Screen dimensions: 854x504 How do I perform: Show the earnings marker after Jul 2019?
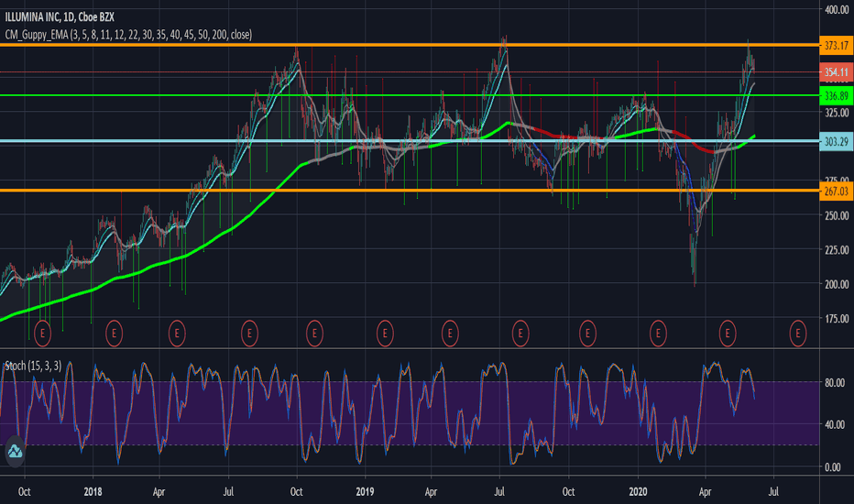point(520,333)
